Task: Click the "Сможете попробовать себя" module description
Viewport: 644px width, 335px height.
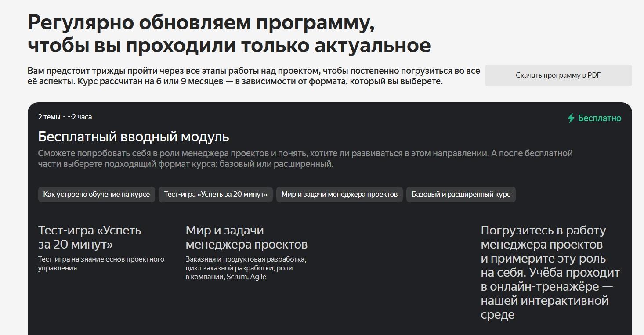Action: click(x=305, y=158)
